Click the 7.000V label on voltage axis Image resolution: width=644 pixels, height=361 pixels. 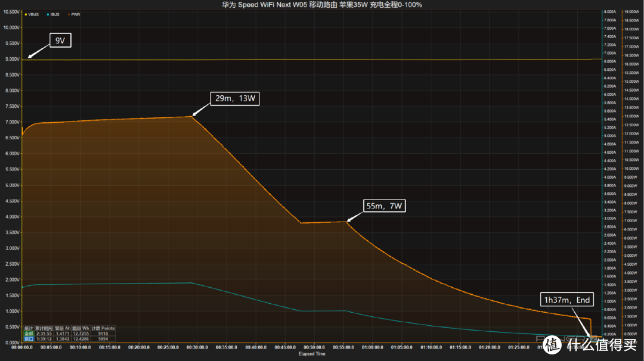(x=13, y=122)
